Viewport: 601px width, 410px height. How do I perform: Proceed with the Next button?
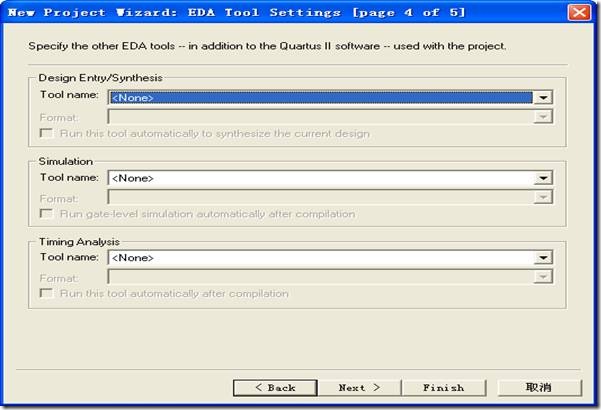pyautogui.click(x=358, y=387)
